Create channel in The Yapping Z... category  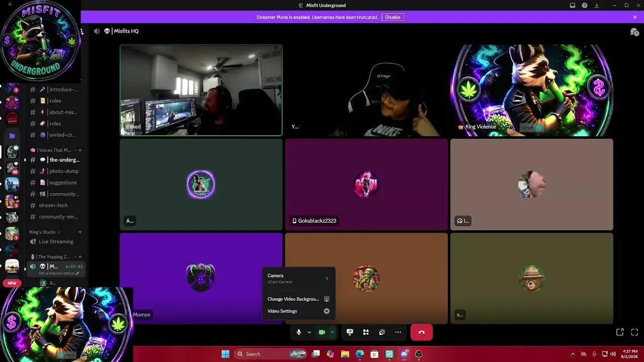(80, 257)
